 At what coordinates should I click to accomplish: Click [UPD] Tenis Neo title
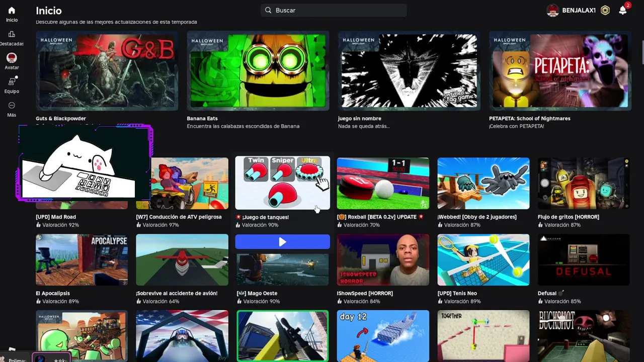click(457, 294)
